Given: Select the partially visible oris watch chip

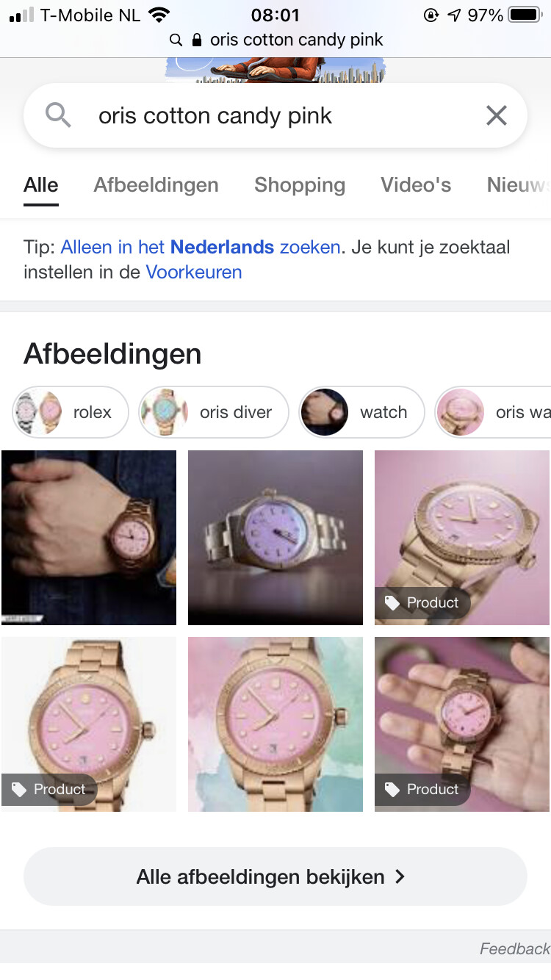Looking at the screenshot, I should click(x=493, y=412).
